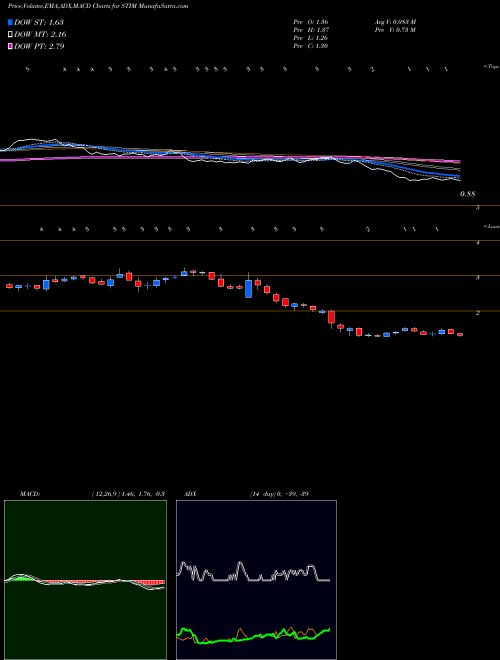Select the 'DOW MT: 2.16' label
Screen dimensions: 500x660
coord(40,34)
